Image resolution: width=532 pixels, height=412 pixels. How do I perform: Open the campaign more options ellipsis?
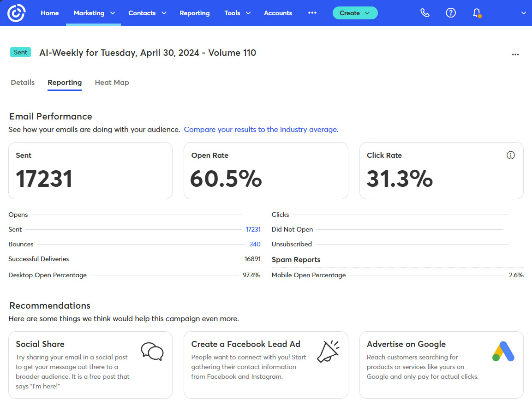pos(515,54)
